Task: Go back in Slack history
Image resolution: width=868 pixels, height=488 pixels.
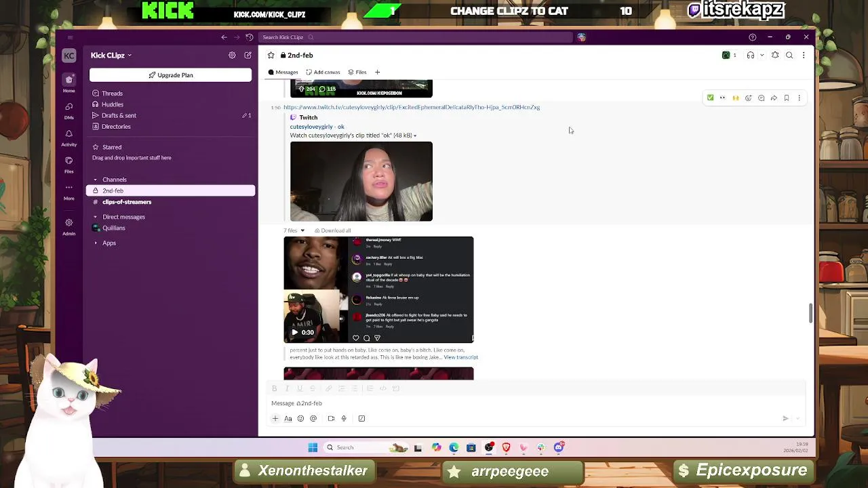Action: coord(224,37)
